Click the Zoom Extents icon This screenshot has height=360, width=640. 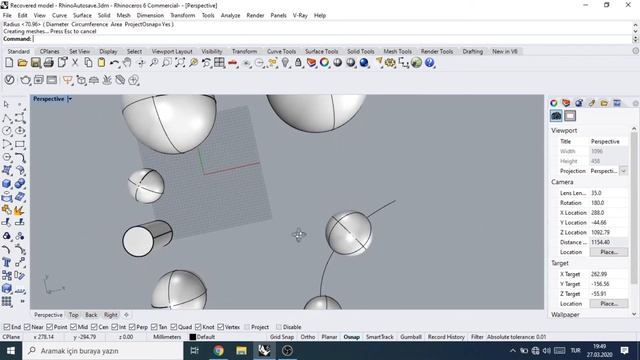point(180,62)
